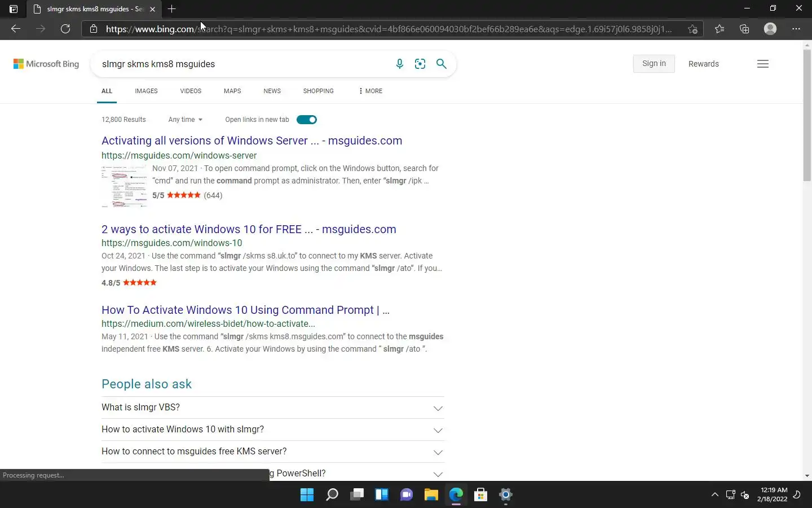Show hidden tray icons chevron
Screen dimensions: 812x508
715,495
